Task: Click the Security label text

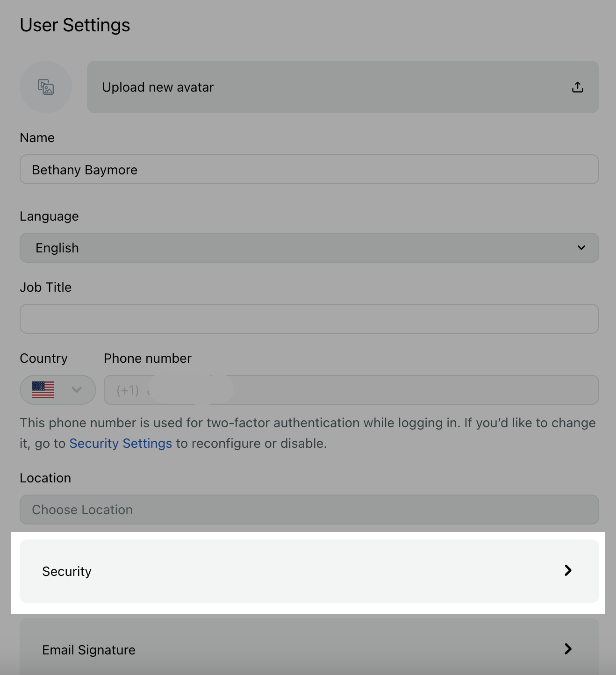Action: (67, 571)
